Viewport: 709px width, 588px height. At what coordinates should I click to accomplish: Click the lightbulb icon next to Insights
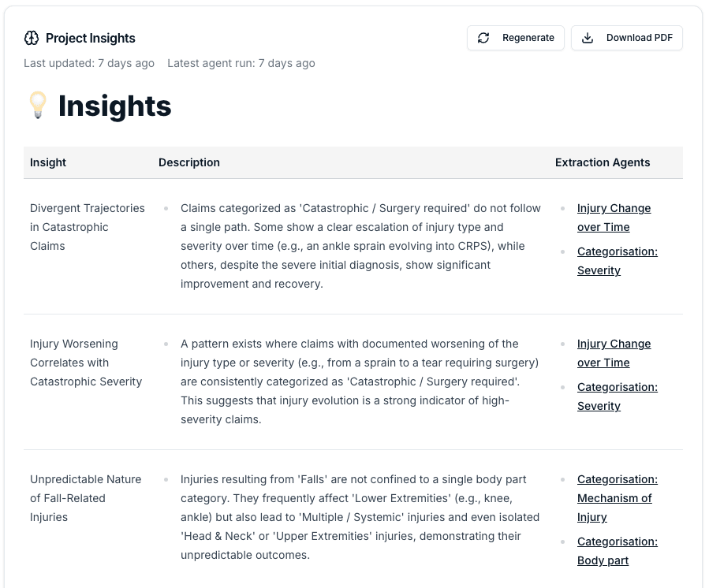point(38,106)
